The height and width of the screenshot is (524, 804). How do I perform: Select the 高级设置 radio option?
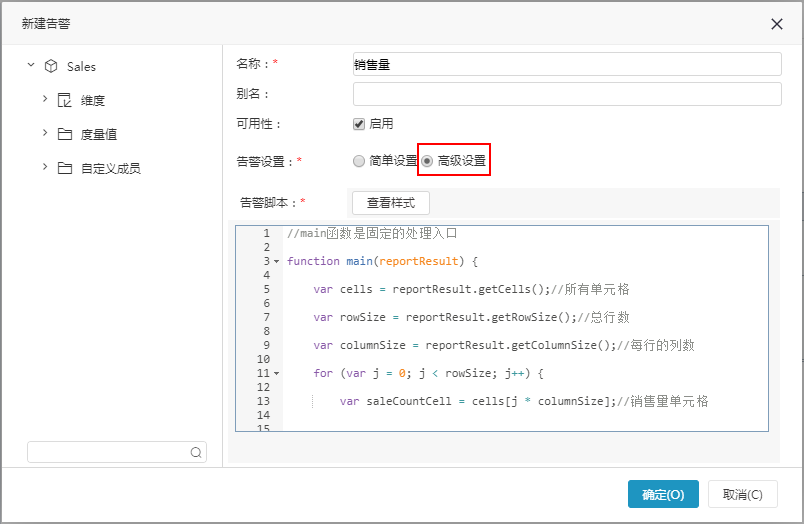click(x=427, y=161)
